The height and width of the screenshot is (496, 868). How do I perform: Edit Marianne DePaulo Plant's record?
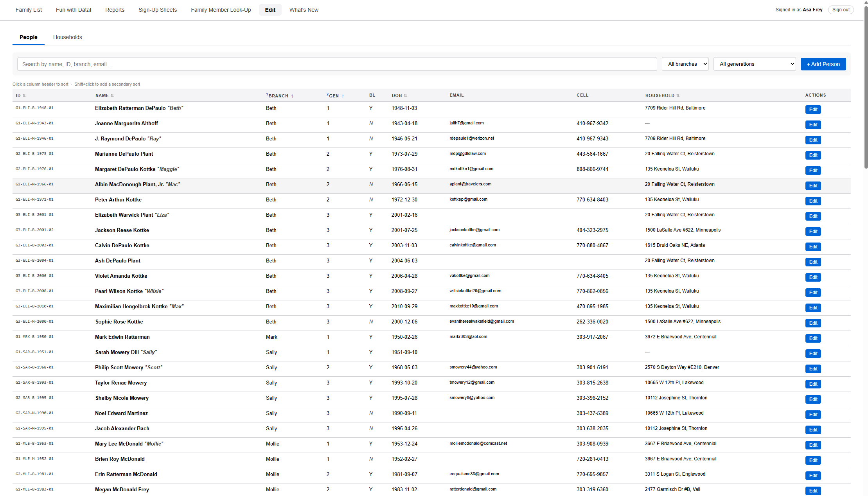click(813, 155)
